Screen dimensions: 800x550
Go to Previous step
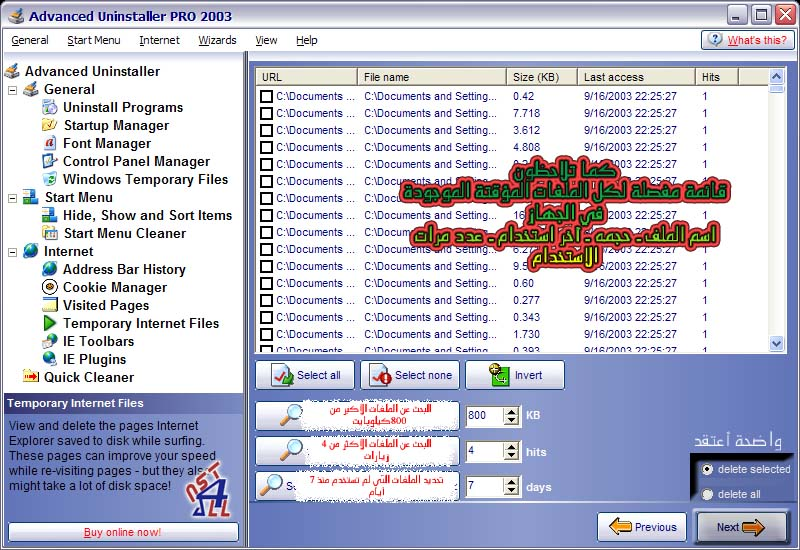(642, 527)
